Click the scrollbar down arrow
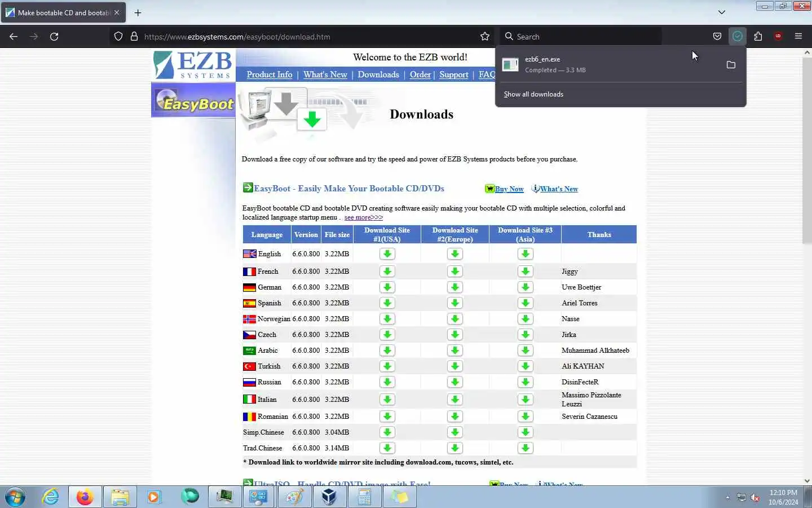Screen dimensions: 812x508 (807, 481)
